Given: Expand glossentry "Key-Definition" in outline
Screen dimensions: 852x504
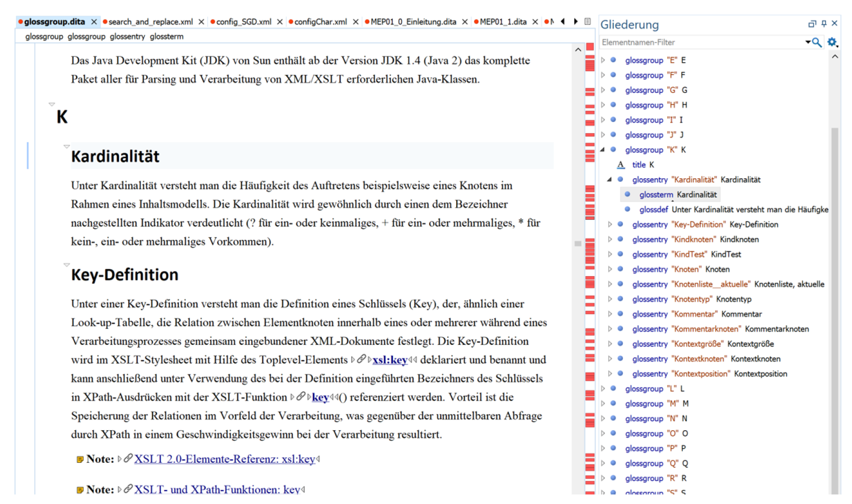Looking at the screenshot, I should [x=610, y=224].
